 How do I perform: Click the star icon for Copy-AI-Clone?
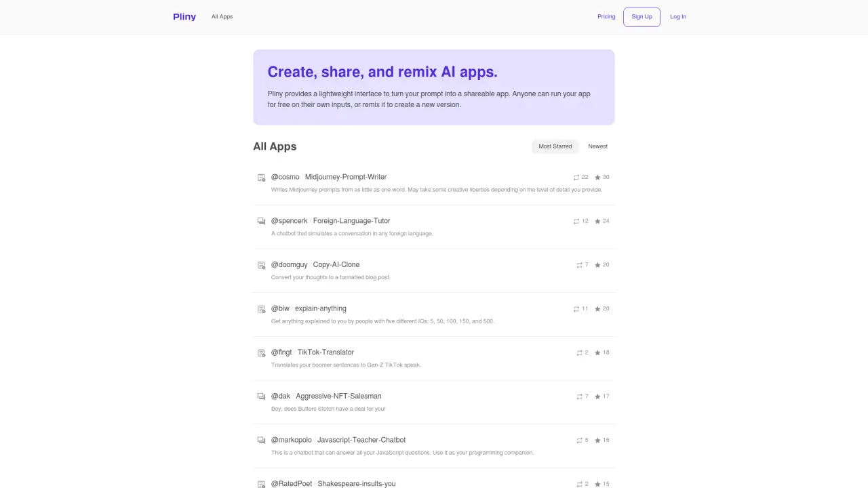(x=597, y=265)
